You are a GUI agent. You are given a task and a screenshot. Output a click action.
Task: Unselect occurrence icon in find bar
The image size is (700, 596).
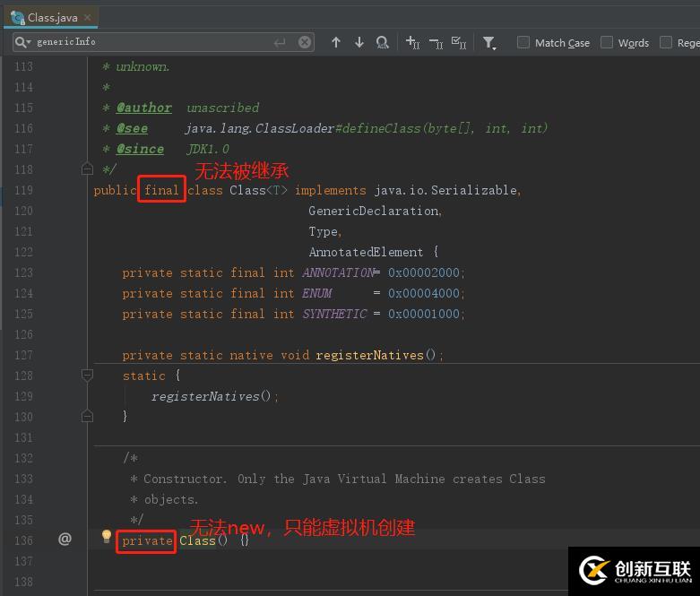click(436, 43)
